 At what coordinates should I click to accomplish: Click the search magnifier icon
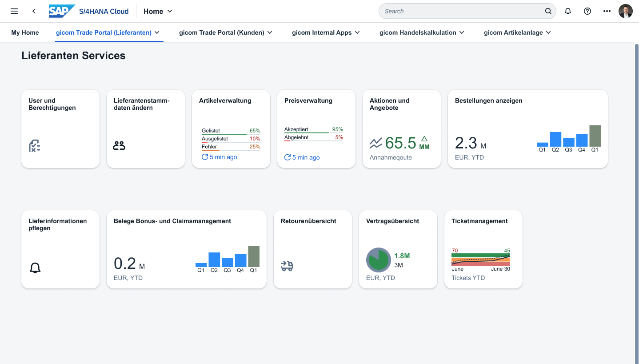(x=548, y=11)
